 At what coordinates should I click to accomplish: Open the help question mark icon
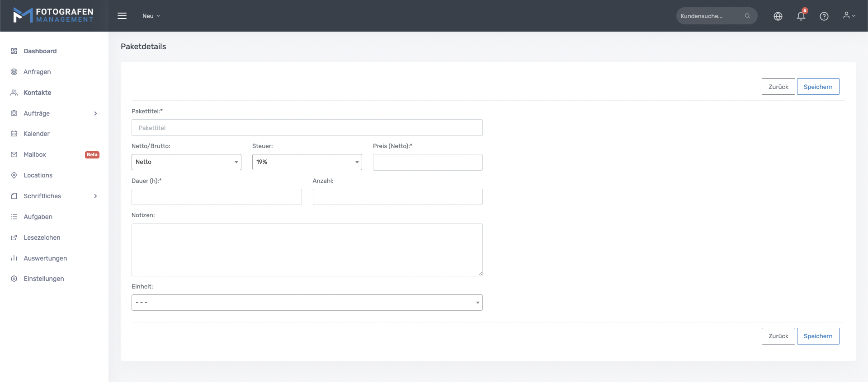pyautogui.click(x=824, y=16)
